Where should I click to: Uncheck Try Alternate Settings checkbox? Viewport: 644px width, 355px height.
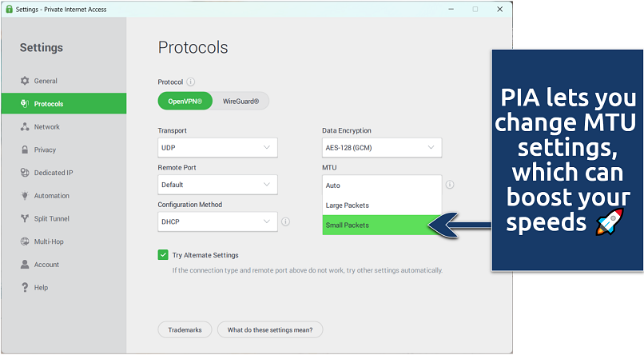(163, 255)
